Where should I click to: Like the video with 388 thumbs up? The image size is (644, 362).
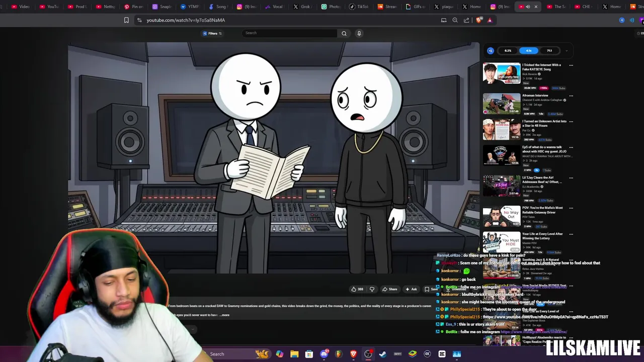pyautogui.click(x=357, y=289)
